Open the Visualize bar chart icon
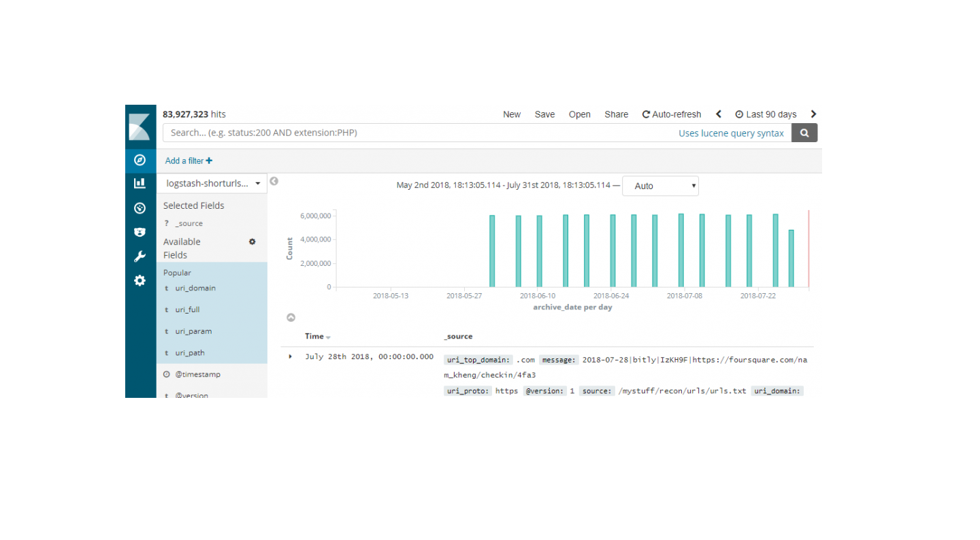The width and height of the screenshot is (980, 540). (140, 183)
